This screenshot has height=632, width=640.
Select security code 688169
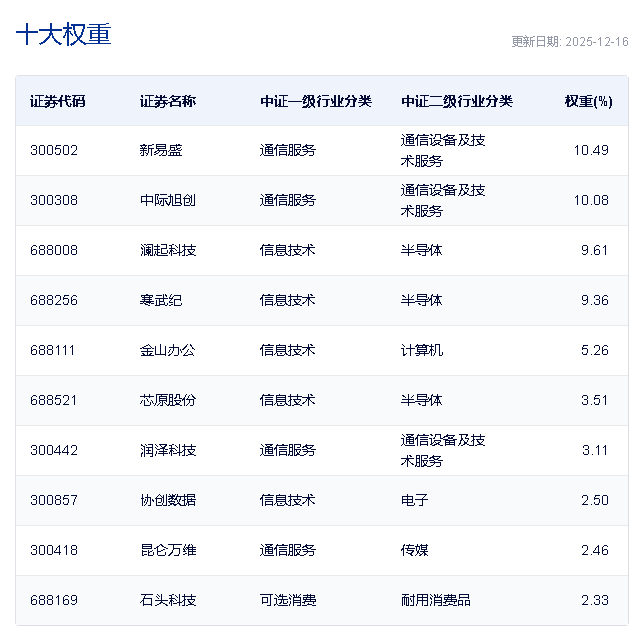pyautogui.click(x=54, y=600)
